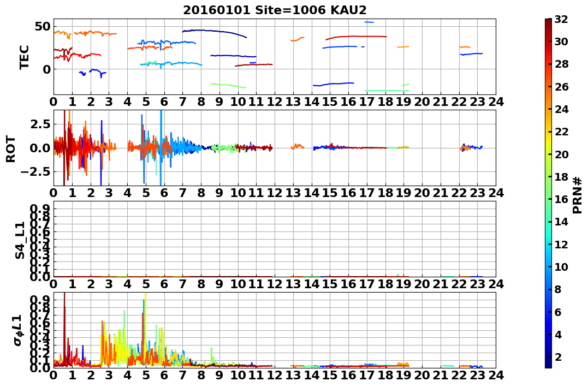The height and width of the screenshot is (387, 588).
Task: Click the colorbar tick label "6"
Action: click(x=558, y=312)
